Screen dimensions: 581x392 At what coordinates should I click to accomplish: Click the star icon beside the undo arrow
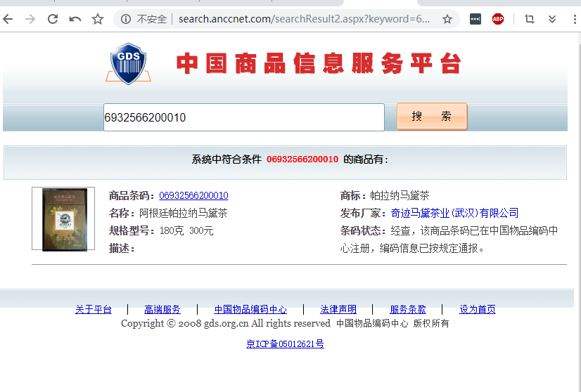[x=98, y=19]
